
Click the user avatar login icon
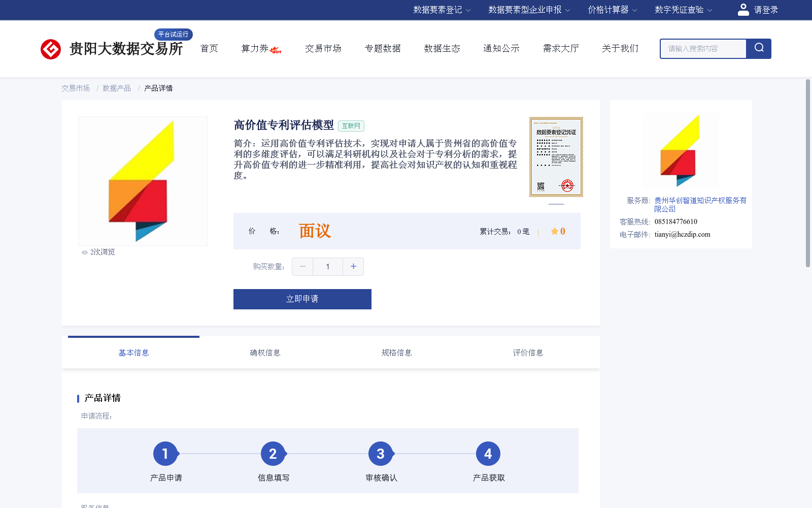pos(743,10)
